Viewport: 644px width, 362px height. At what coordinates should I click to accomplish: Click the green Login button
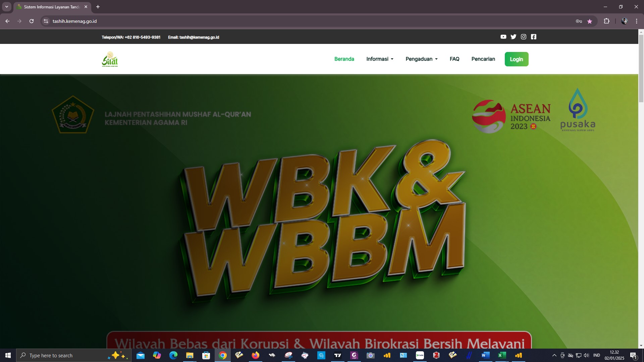click(x=517, y=59)
